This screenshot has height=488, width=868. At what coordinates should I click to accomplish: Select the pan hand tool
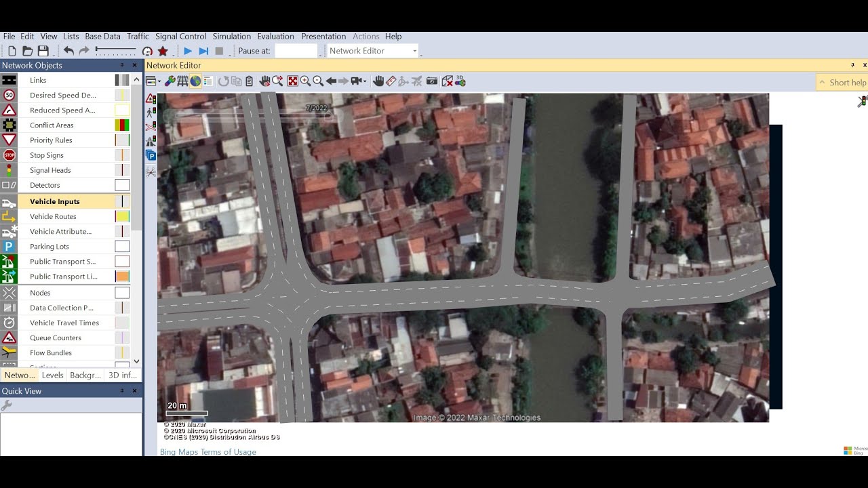(x=378, y=81)
